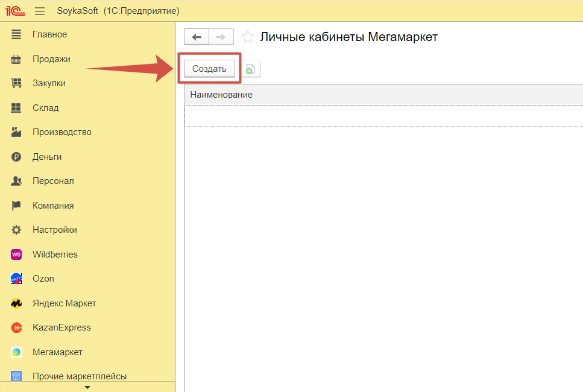Sort by Наименование column header
Image resolution: width=583 pixels, height=392 pixels.
tap(221, 95)
